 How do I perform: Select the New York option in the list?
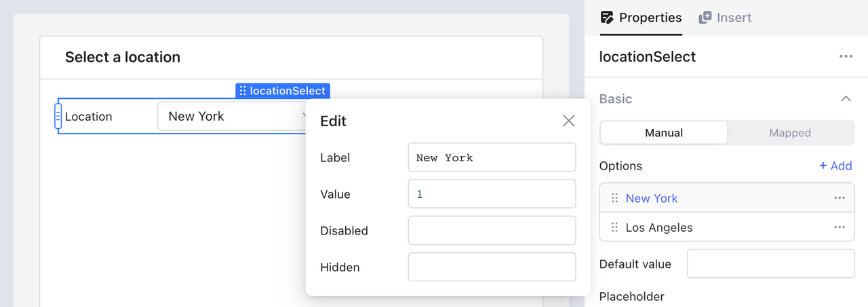(x=651, y=198)
